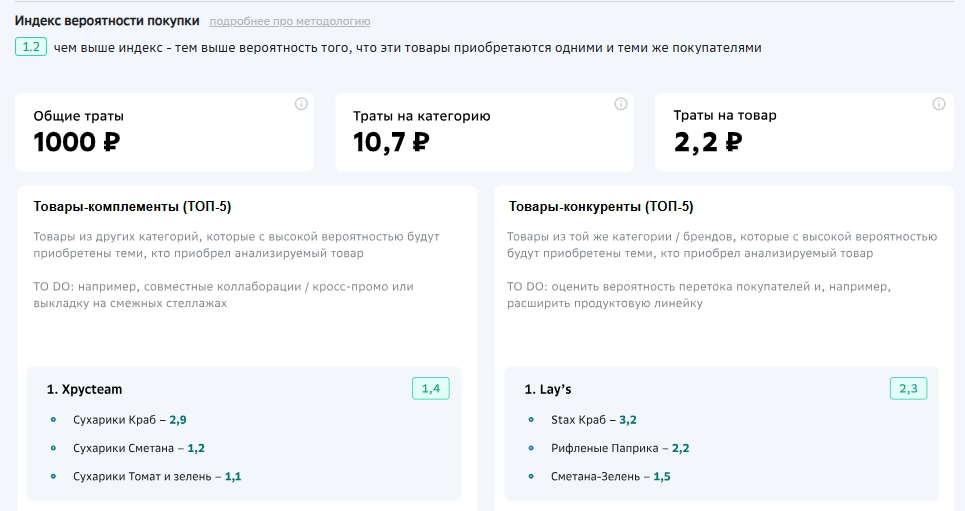The width and height of the screenshot is (965, 511).
Task: Click the 1000 ₽ total spend value
Action: click(x=77, y=142)
